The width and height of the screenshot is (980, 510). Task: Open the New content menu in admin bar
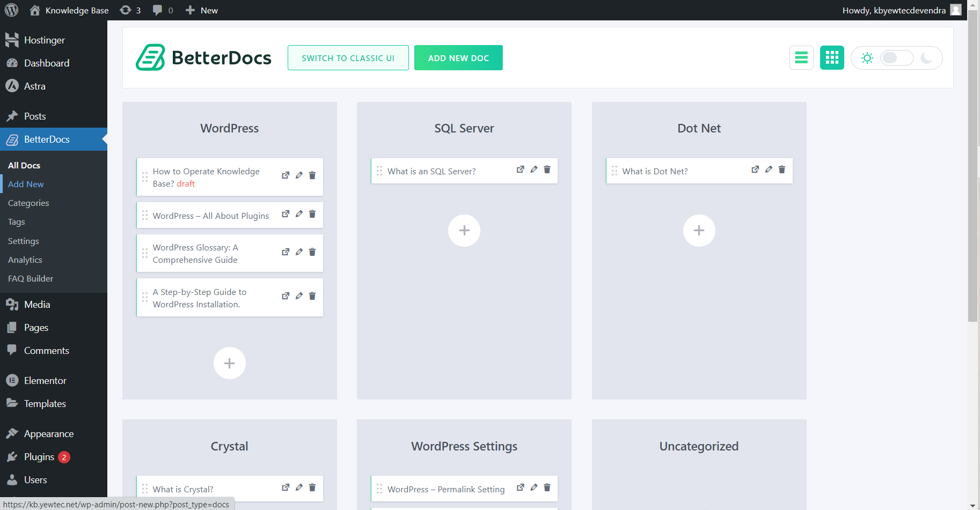(202, 10)
